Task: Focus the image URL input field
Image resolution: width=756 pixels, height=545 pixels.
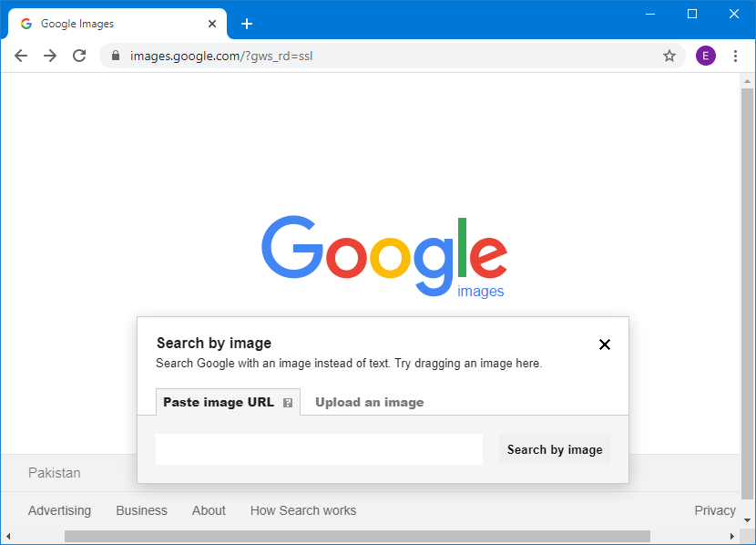Action: point(319,449)
